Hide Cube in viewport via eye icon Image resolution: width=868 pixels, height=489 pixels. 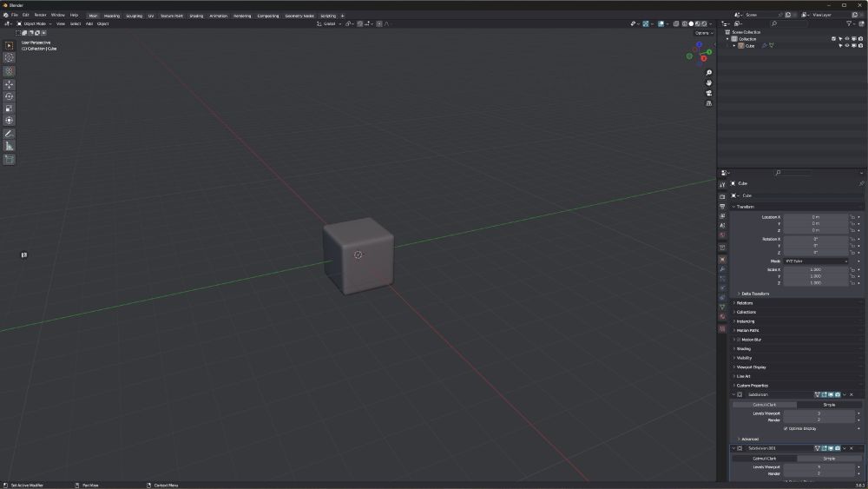[847, 46]
